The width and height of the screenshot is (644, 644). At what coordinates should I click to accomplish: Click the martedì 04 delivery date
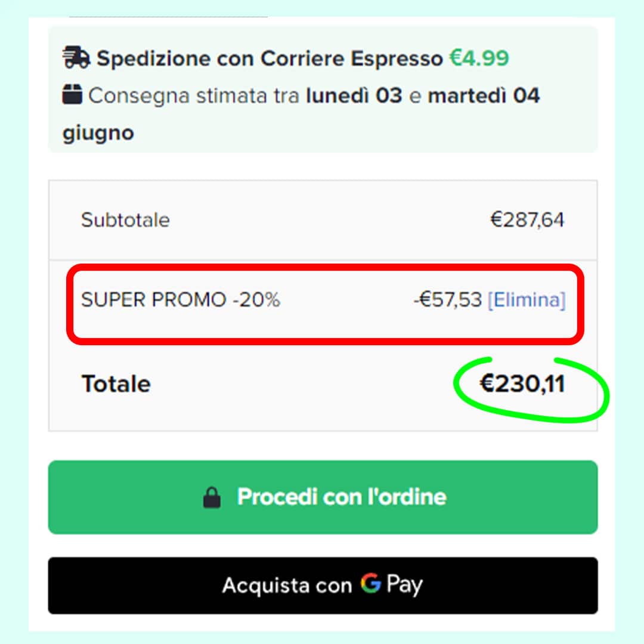484,95
